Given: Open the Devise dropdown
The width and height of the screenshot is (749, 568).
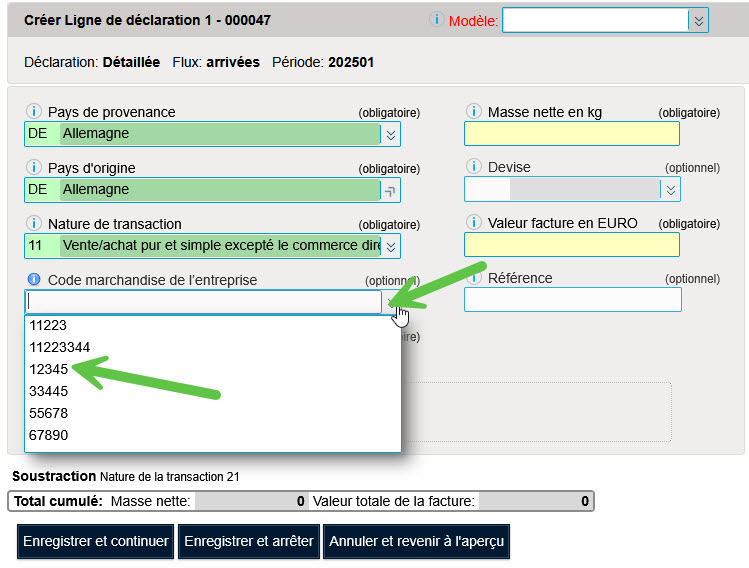Looking at the screenshot, I should [x=670, y=190].
